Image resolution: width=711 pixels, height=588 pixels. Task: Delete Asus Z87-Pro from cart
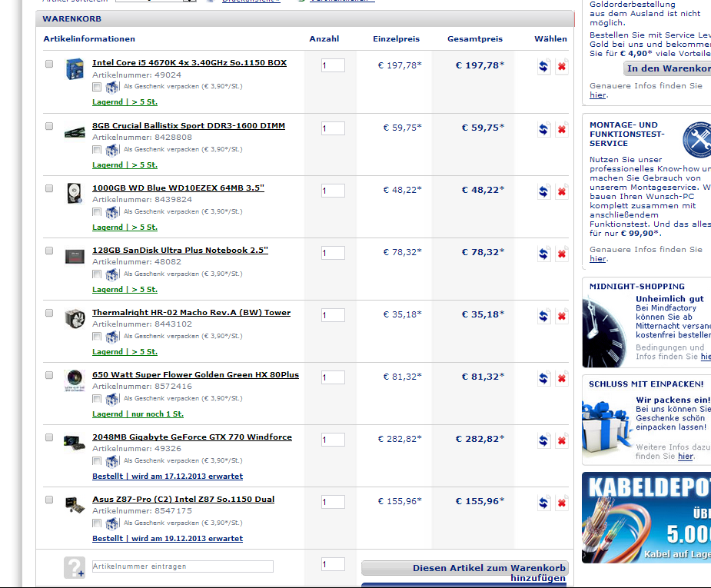pyautogui.click(x=561, y=503)
